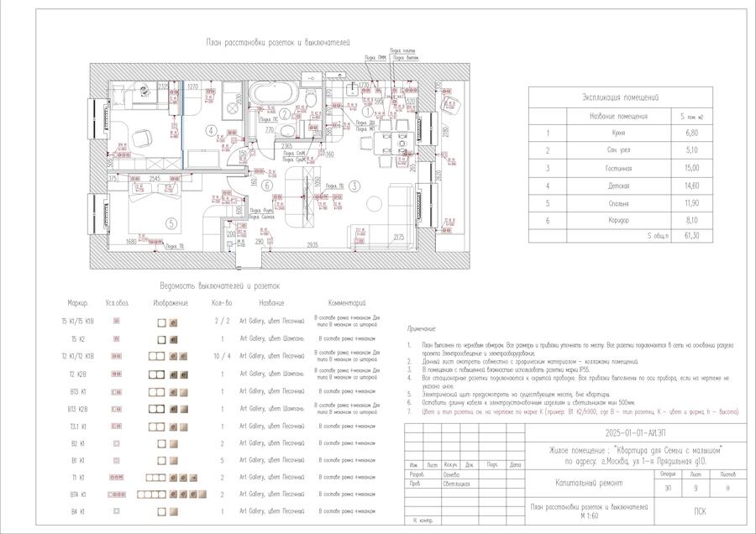The width and height of the screenshot is (756, 534).
Task: Click the four-frame image in row B14 K1
Action: point(151,495)
